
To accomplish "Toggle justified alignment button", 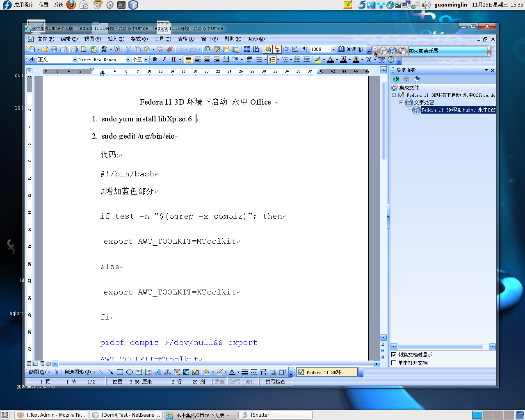I will pos(188,59).
